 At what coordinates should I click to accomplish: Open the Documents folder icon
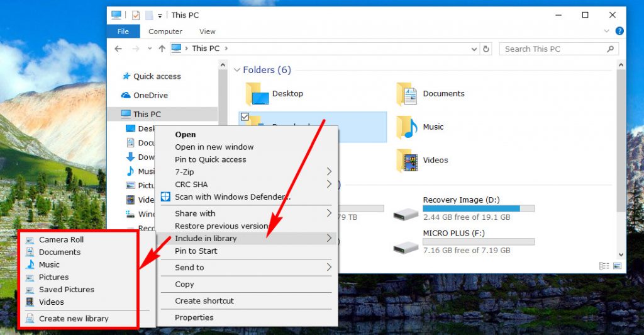pyautogui.click(x=408, y=94)
